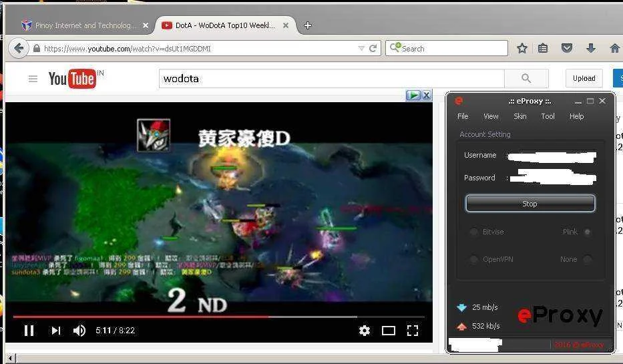
Task: Close the DotA WoDotA Top10 tab
Action: pos(286,25)
